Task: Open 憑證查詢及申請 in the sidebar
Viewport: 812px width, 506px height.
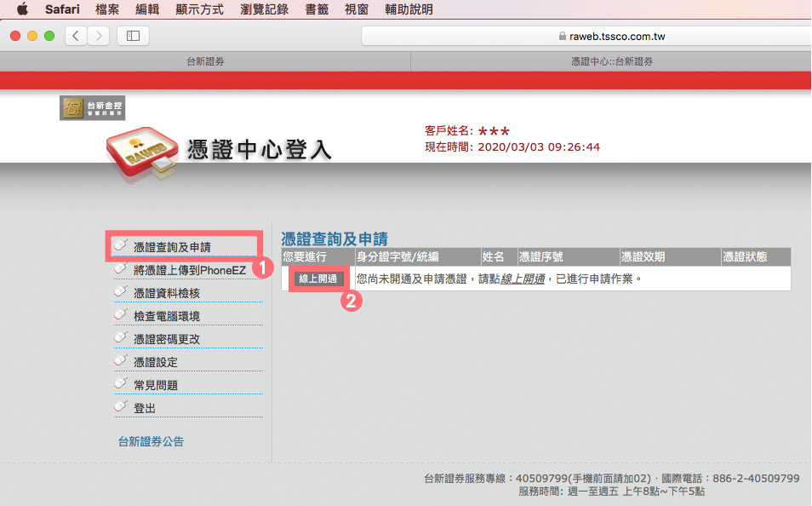Action: pos(173,247)
